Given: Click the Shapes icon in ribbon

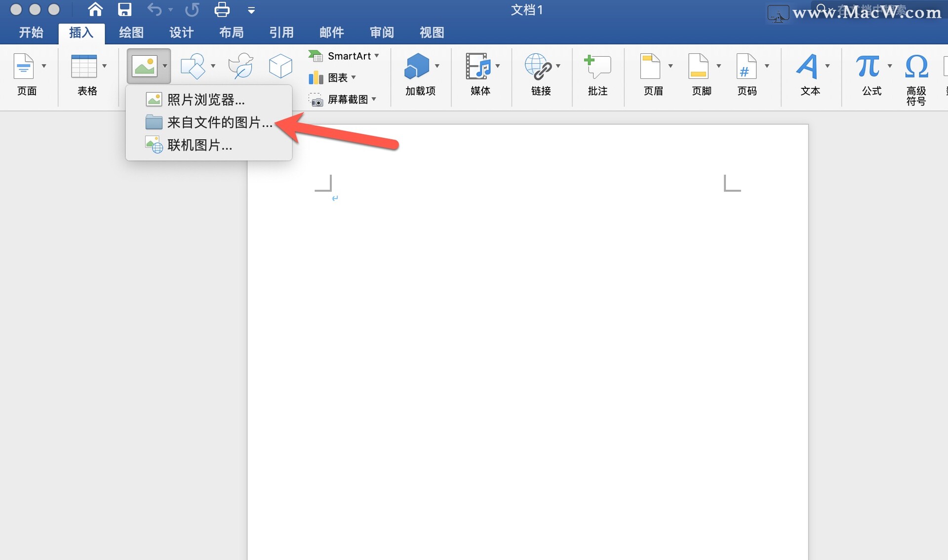Looking at the screenshot, I should (193, 67).
